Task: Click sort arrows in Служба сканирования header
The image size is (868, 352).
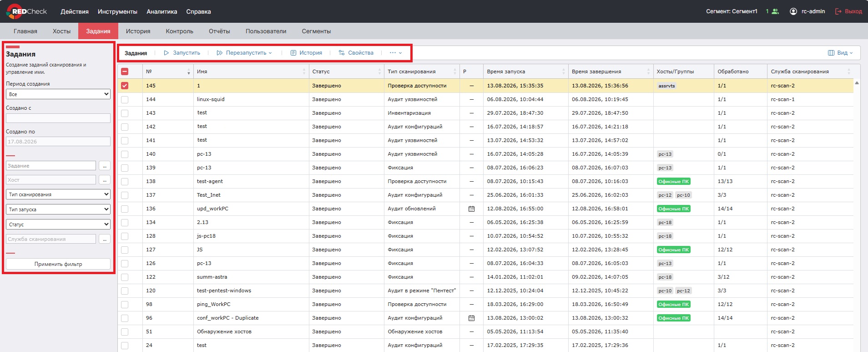Action: [x=849, y=71]
